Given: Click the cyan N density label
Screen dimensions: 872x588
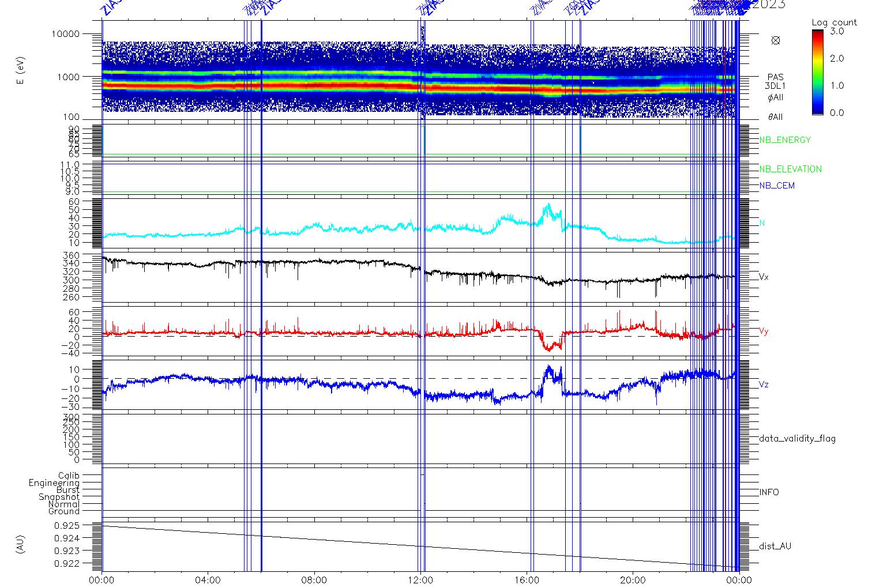Looking at the screenshot, I should pos(762,223).
